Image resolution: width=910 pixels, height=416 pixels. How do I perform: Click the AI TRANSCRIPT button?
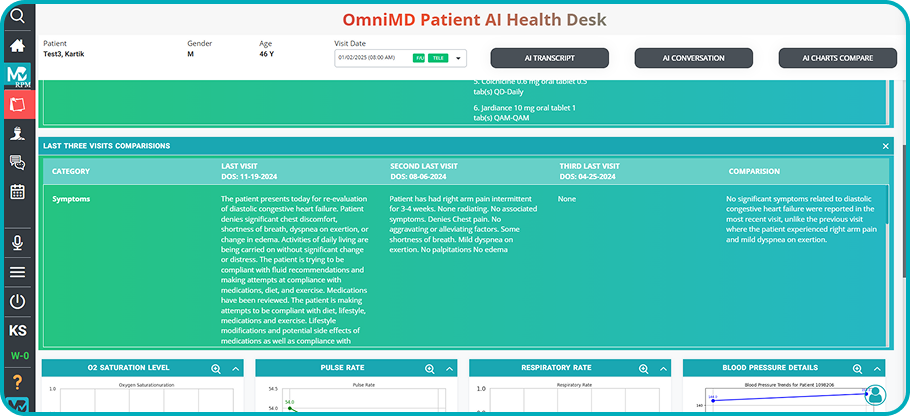[550, 58]
